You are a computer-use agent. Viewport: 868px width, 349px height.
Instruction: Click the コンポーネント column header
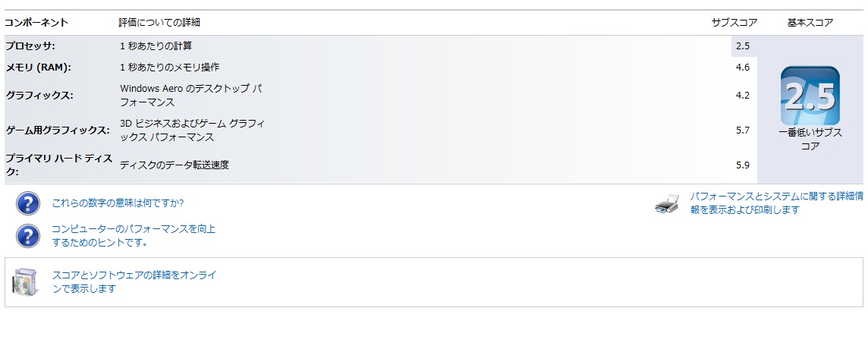click(36, 23)
